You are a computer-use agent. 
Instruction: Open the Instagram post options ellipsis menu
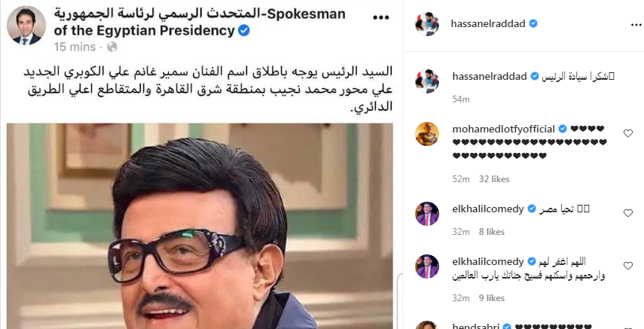636,25
